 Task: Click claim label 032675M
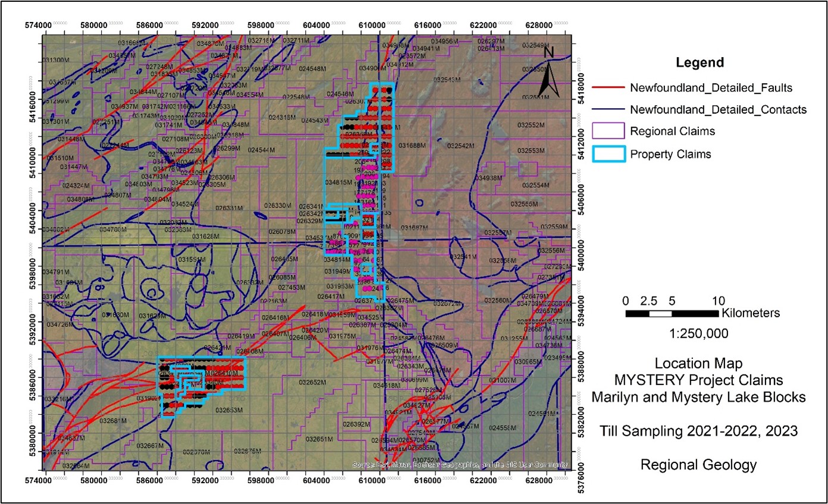point(247,451)
